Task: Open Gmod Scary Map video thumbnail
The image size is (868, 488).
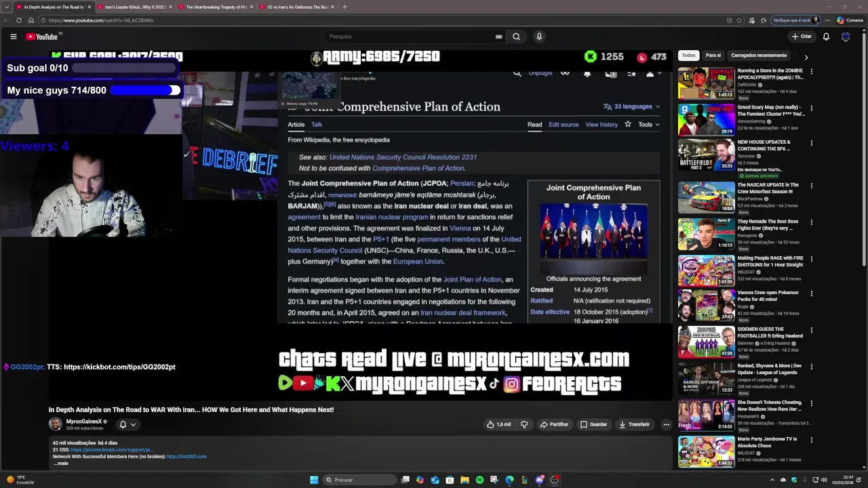Action: pyautogui.click(x=706, y=119)
